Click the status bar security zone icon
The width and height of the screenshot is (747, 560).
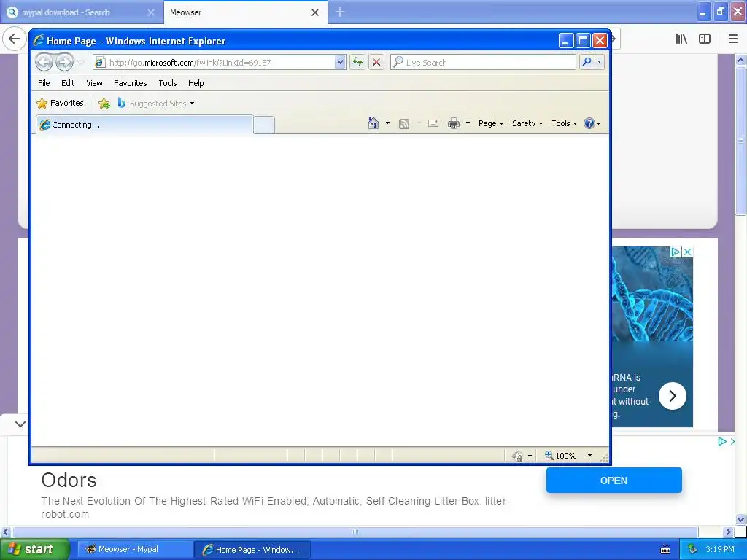click(517, 456)
